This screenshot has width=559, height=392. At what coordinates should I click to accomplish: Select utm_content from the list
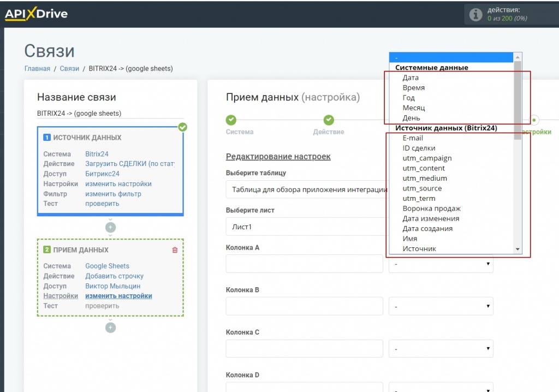point(451,168)
